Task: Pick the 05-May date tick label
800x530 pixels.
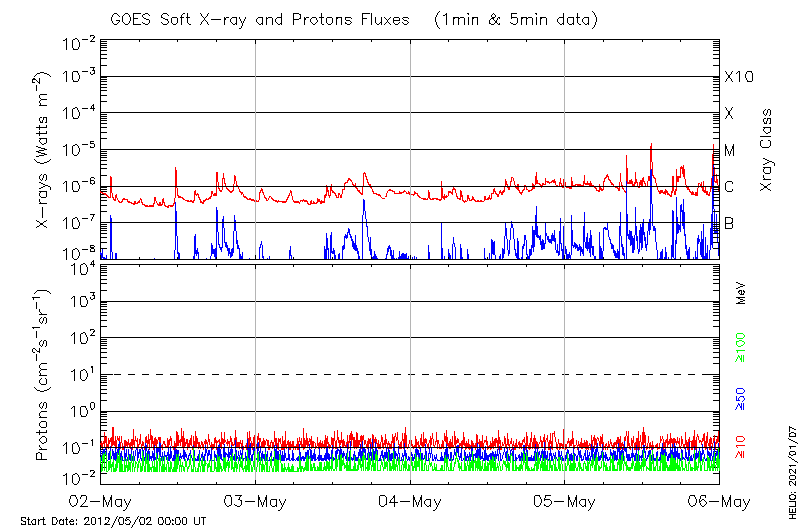Action: (x=565, y=502)
